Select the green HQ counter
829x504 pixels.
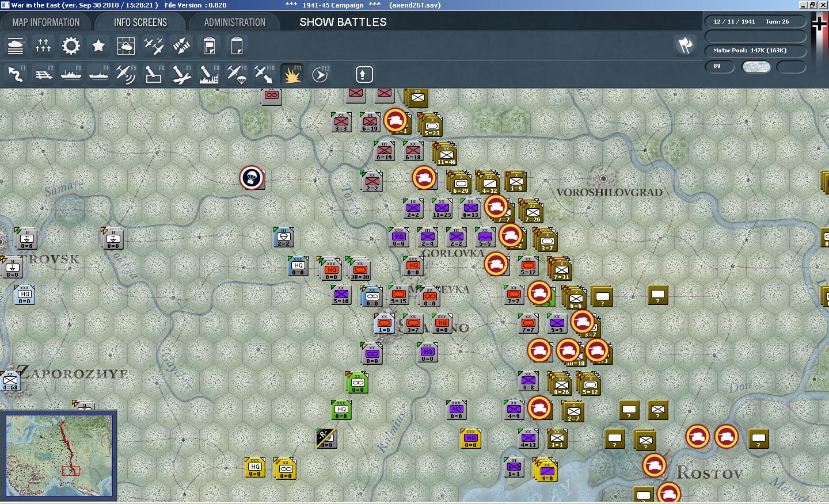tap(341, 409)
